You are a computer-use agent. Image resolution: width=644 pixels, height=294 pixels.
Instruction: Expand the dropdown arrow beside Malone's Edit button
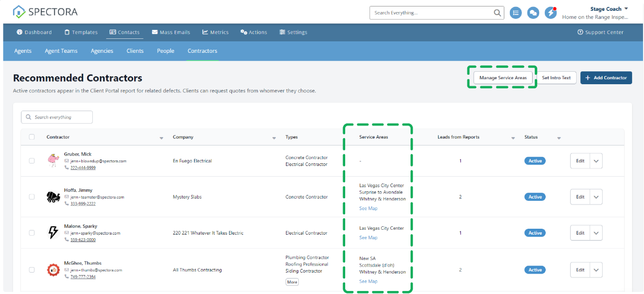pos(596,233)
